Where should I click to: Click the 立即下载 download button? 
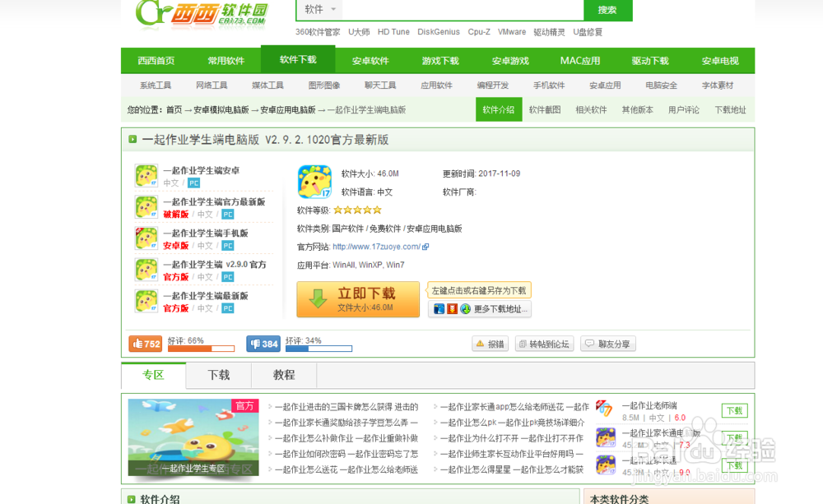pos(358,299)
